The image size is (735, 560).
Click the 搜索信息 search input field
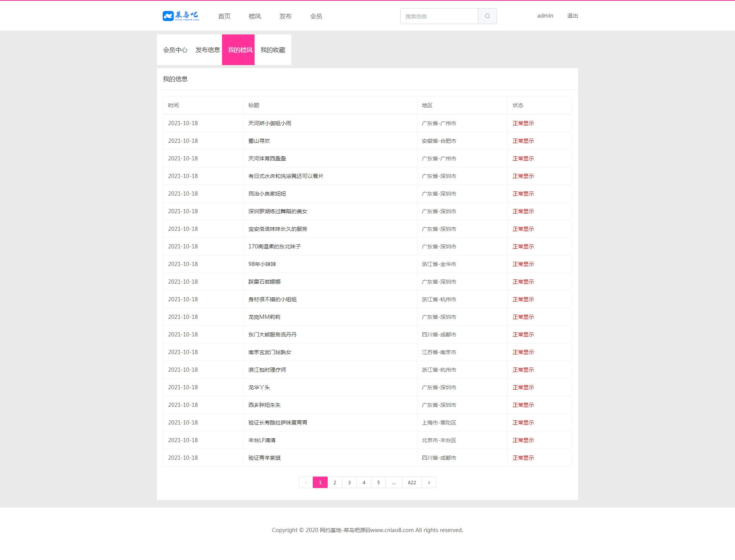[439, 16]
